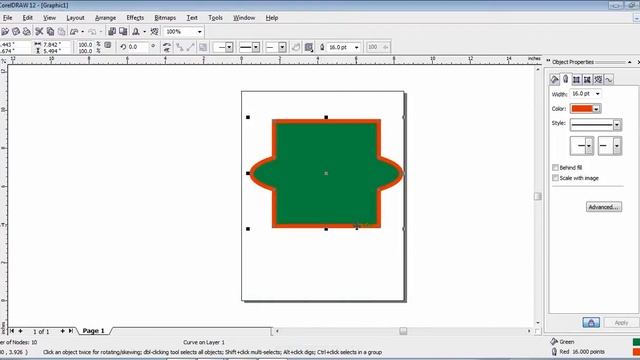Open the Layout menu
The height and width of the screenshot is (360, 640).
[x=75, y=18]
